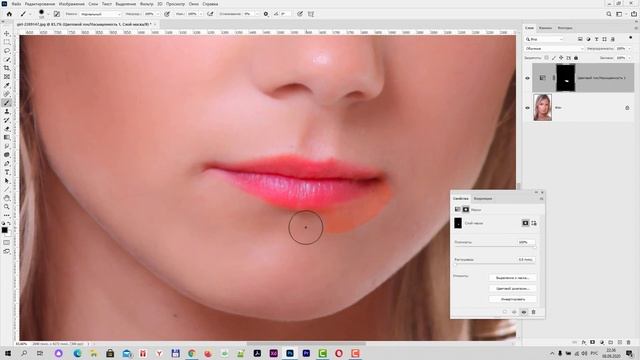Click the foreground color swatch
This screenshot has width=640, height=360.
pyautogui.click(x=4, y=230)
